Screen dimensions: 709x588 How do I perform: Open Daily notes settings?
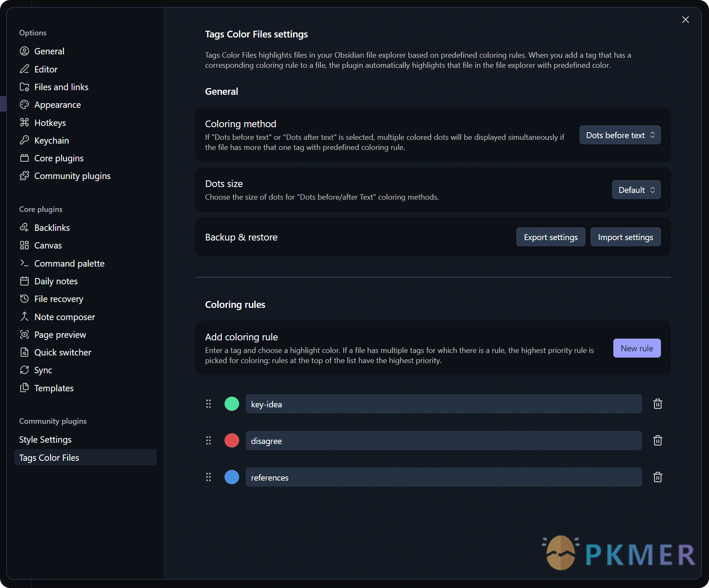coord(86,281)
